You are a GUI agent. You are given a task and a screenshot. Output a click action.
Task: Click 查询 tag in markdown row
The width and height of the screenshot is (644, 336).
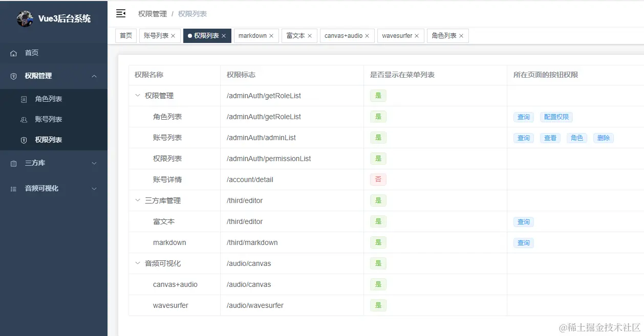pos(524,243)
